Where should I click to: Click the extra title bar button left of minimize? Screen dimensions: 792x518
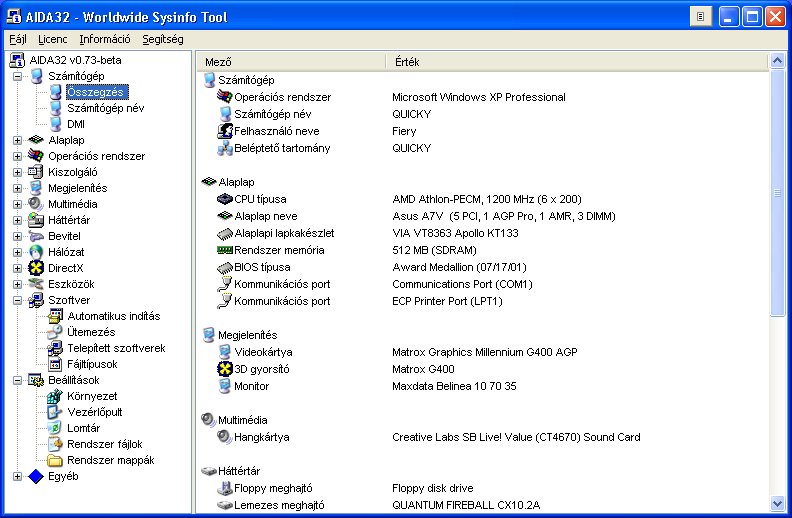click(x=701, y=17)
